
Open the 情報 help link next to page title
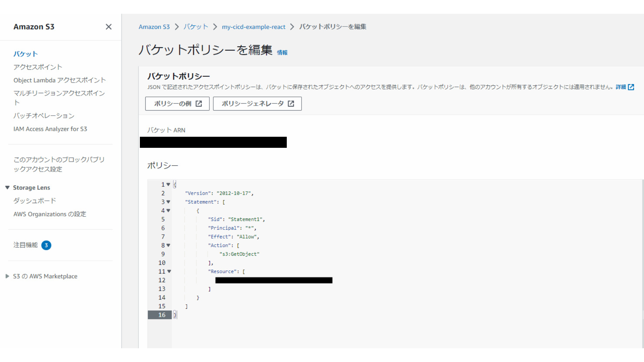282,53
